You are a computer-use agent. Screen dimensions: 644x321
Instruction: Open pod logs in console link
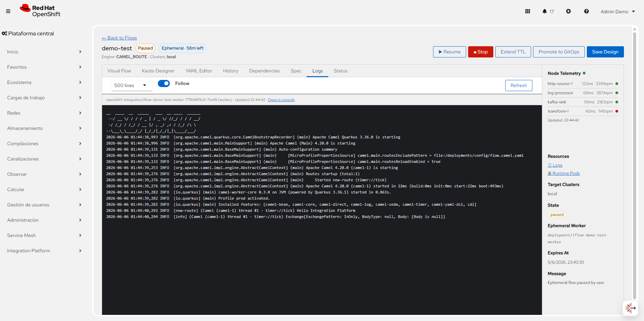(x=281, y=100)
